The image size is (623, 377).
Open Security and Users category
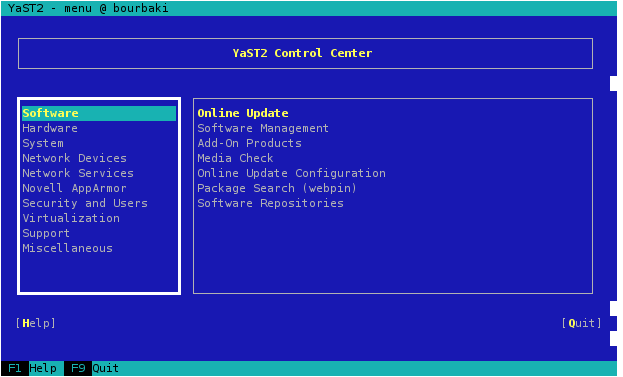85,203
